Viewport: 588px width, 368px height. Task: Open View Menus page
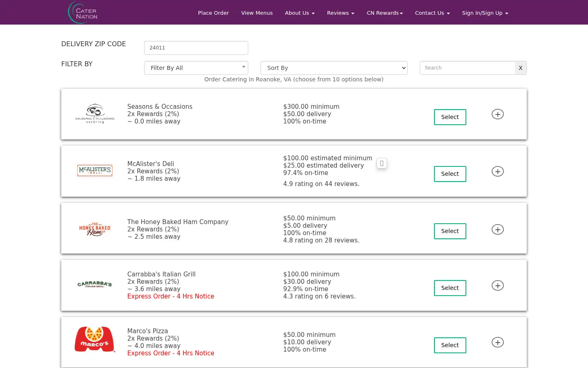coord(257,13)
